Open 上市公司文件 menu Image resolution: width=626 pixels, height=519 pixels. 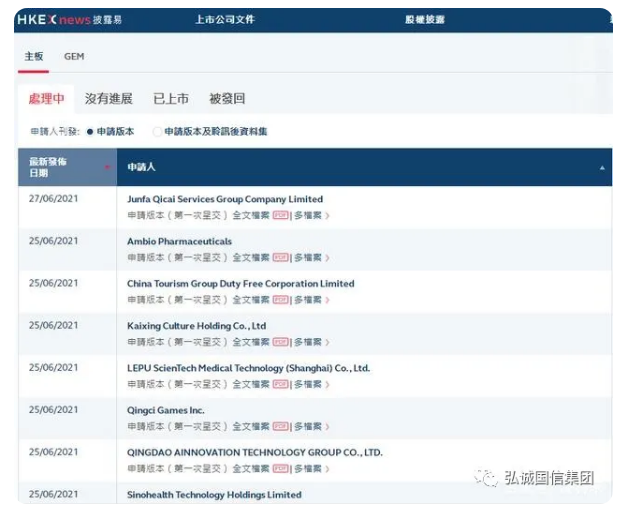pyautogui.click(x=225, y=20)
